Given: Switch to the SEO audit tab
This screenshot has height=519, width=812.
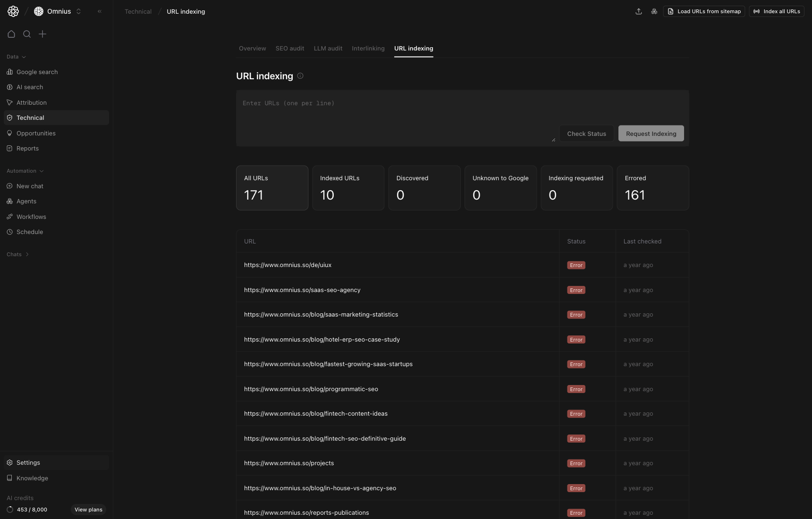Looking at the screenshot, I should click(x=290, y=48).
